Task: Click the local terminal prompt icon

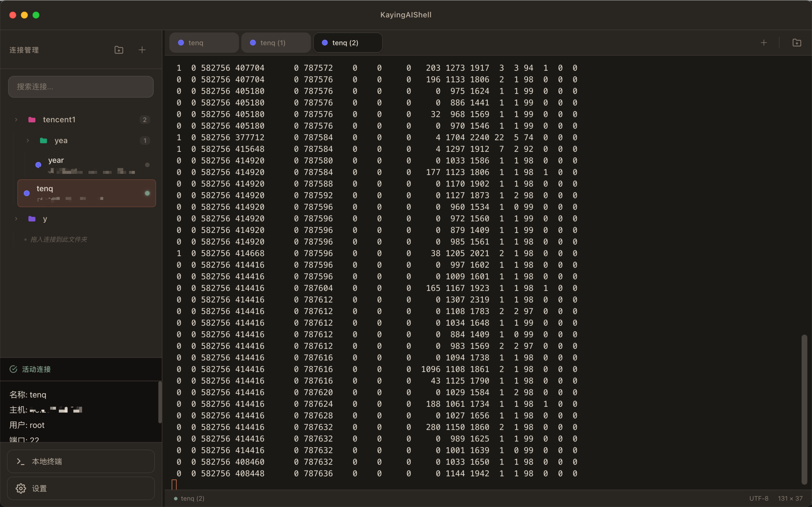Action: pos(21,461)
